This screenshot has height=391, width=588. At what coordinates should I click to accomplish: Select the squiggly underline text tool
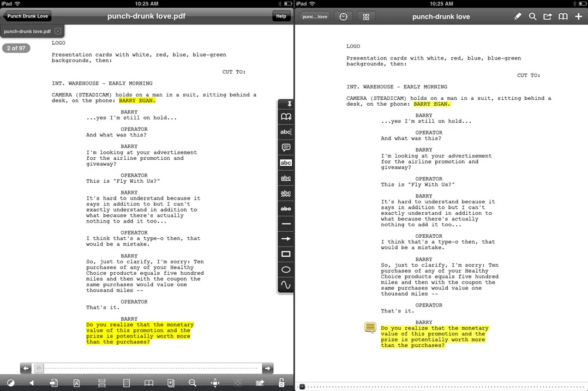tap(286, 194)
